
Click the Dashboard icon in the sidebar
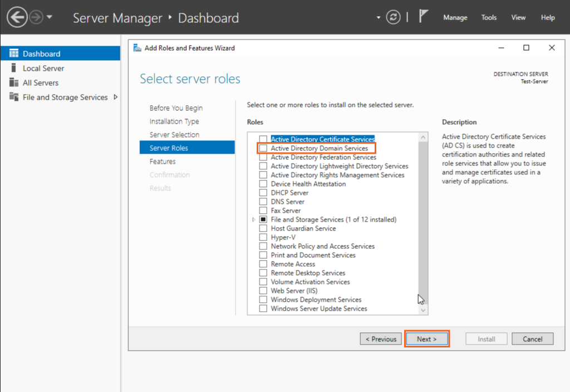(12, 53)
